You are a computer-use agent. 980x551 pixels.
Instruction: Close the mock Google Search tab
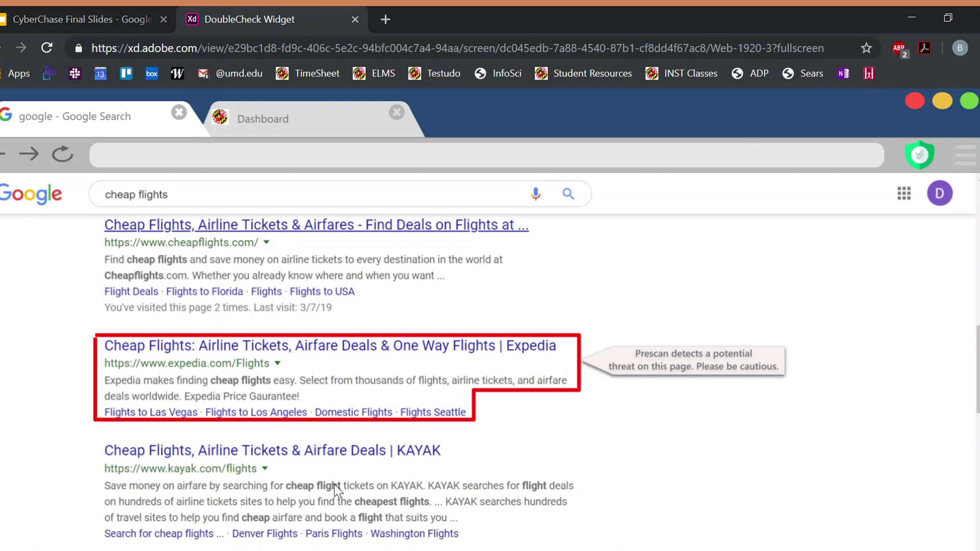(179, 112)
